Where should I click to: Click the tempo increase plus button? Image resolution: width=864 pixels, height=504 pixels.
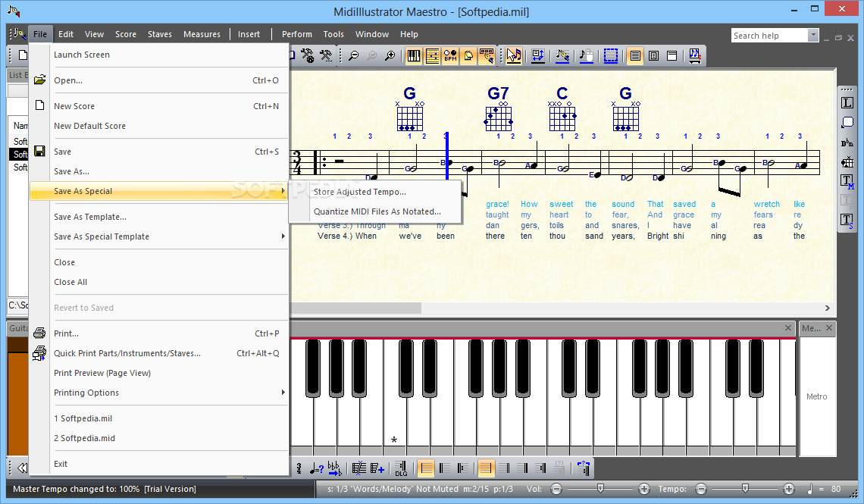[x=788, y=489]
